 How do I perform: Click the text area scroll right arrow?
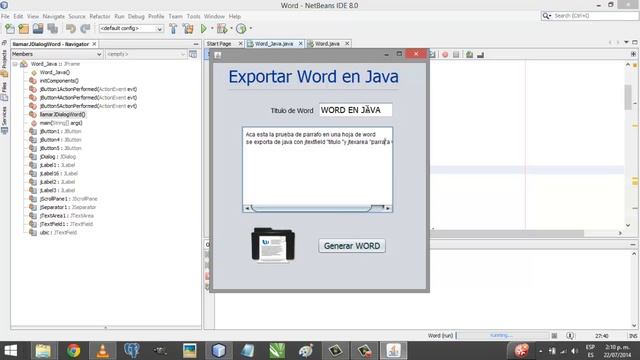pyautogui.click(x=388, y=208)
